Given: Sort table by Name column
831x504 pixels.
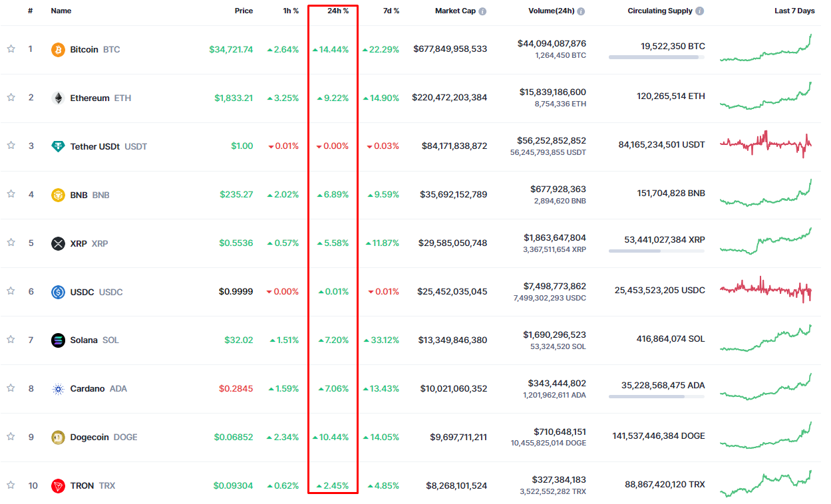Looking at the screenshot, I should 61,11.
